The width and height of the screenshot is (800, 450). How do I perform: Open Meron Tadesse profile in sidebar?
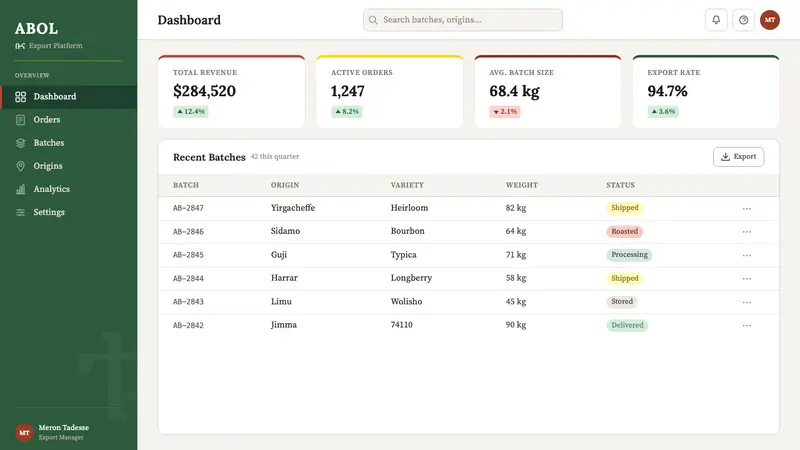pyautogui.click(x=52, y=433)
